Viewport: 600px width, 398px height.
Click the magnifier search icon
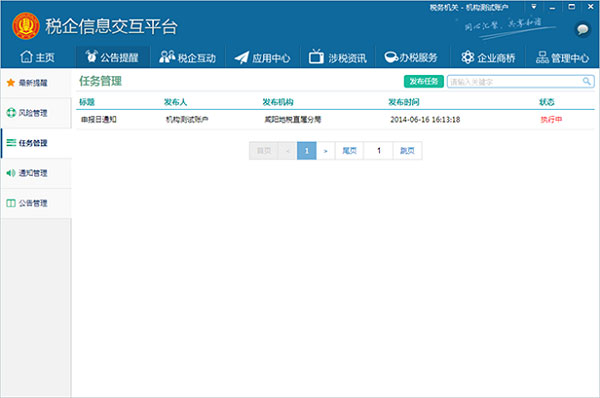coord(587,81)
